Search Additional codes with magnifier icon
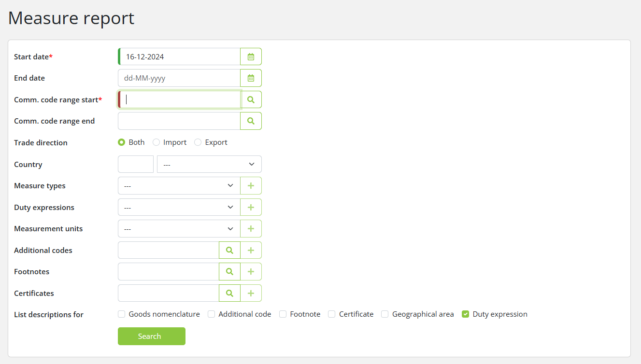The width and height of the screenshot is (641, 364). [x=229, y=250]
